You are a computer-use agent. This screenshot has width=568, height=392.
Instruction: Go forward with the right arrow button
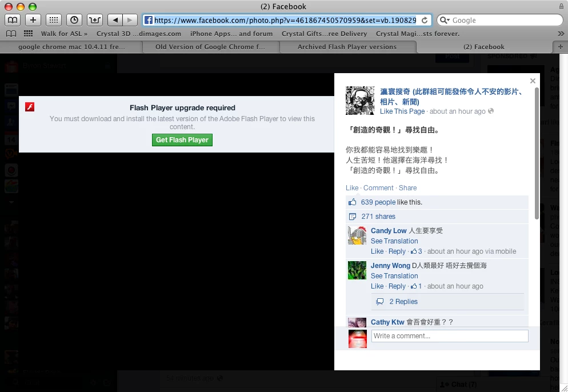(130, 20)
